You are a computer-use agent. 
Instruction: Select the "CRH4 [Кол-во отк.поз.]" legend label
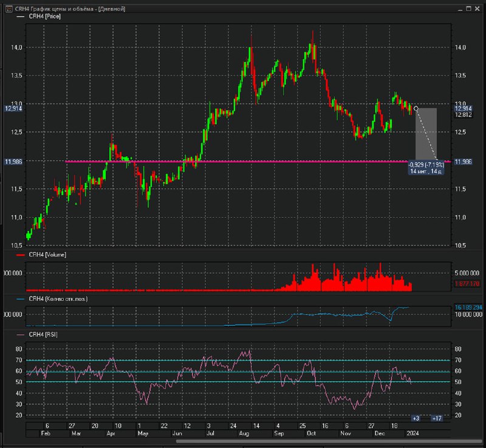[58, 299]
